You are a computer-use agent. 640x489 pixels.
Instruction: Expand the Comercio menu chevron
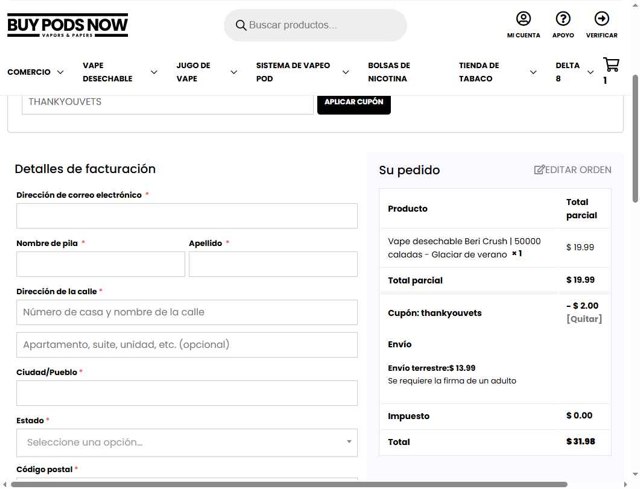pyautogui.click(x=60, y=72)
